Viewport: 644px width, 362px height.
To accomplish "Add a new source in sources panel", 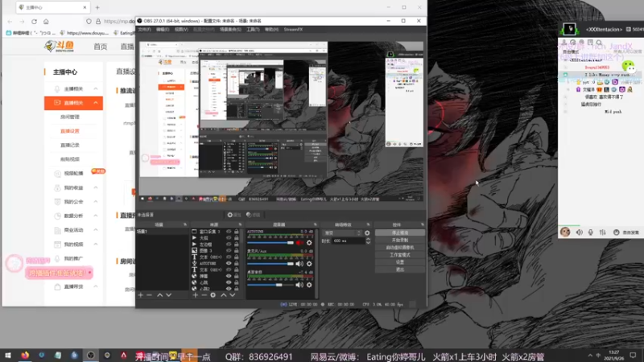I will tap(195, 295).
